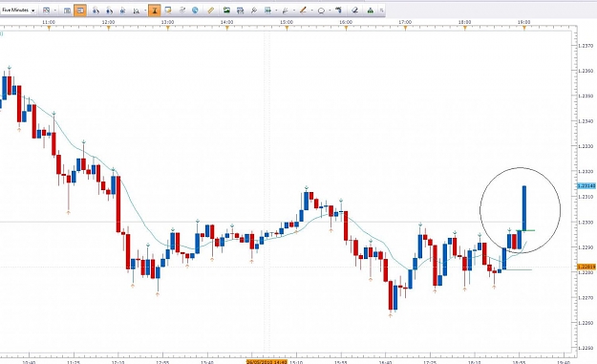Viewport: 597px width, 364px height.
Task: Expand the chart type dropdown arrow
Action: click(55, 11)
